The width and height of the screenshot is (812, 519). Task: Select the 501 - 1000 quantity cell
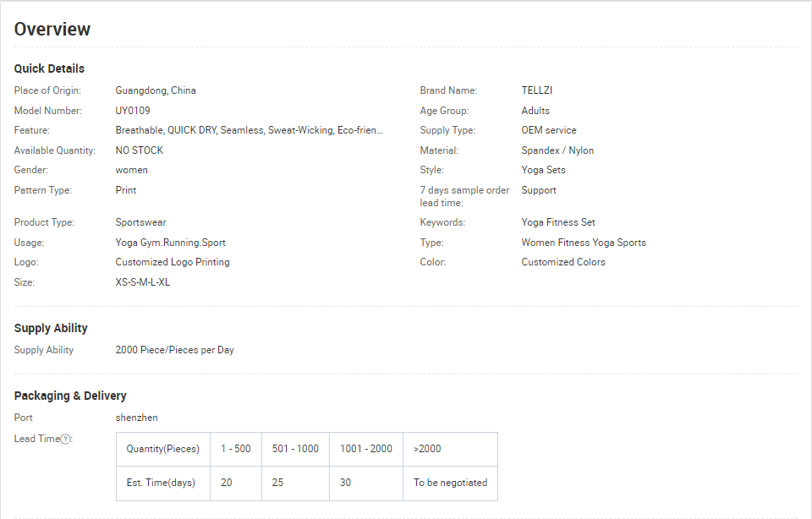click(x=295, y=449)
